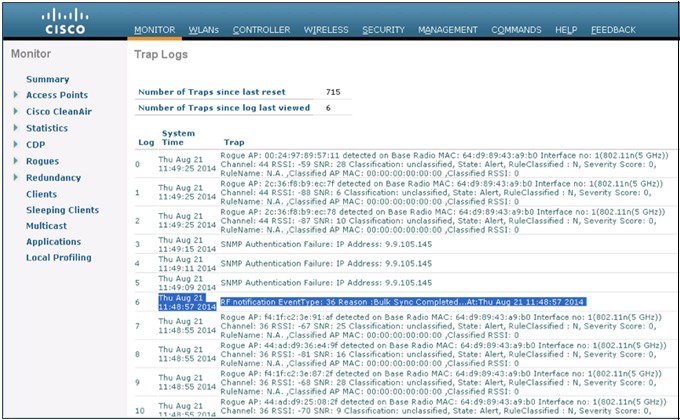This screenshot has width=680, height=420.
Task: Click SNMP Authentication Failure at 11:49:11
Action: click(x=326, y=263)
